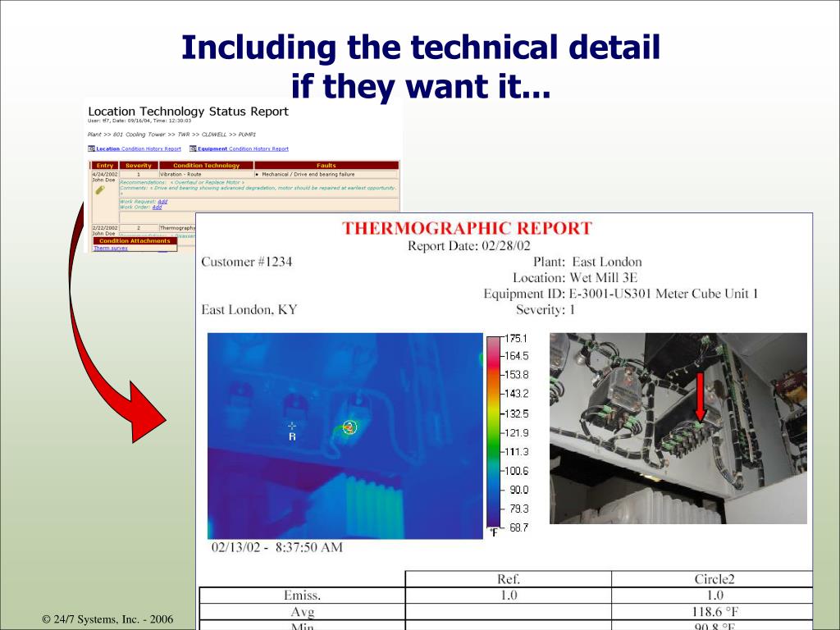Click the Equipment report icon before the link
The width and height of the screenshot is (840, 630).
click(x=193, y=149)
